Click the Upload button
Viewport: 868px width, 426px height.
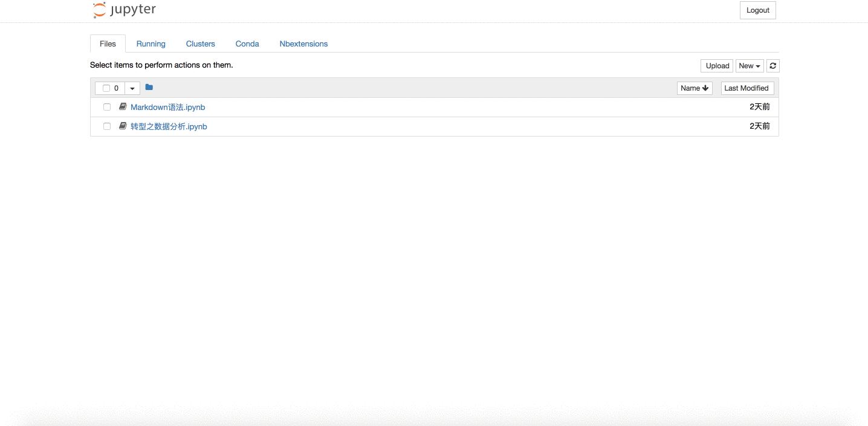coord(716,65)
